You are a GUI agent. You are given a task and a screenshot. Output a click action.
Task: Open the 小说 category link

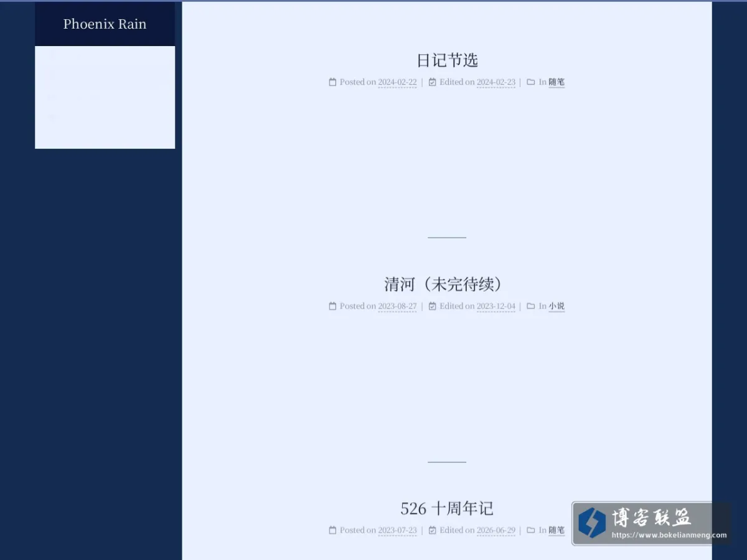[x=557, y=306]
